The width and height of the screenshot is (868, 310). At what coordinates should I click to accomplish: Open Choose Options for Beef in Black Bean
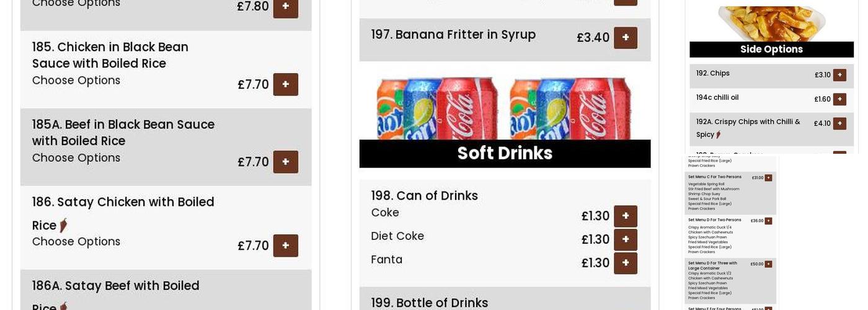(76, 158)
